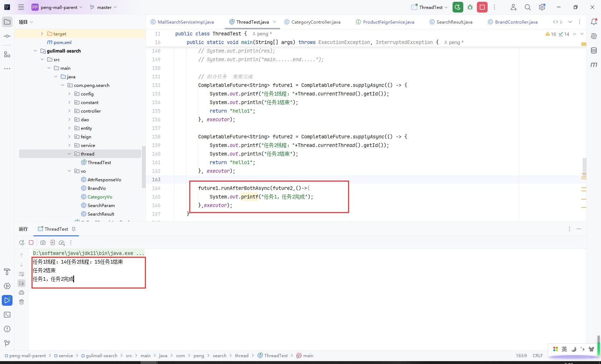Open the AI Assistant spiral icon

point(594,36)
